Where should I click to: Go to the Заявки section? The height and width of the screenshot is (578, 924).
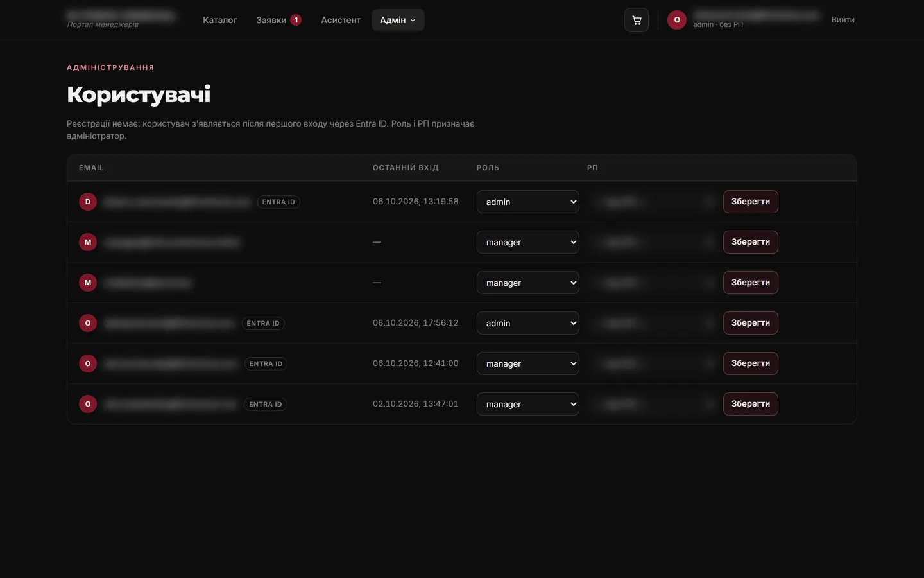click(278, 20)
